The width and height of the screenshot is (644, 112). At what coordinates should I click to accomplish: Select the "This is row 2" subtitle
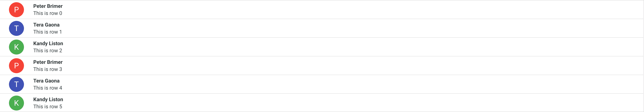coord(48,51)
